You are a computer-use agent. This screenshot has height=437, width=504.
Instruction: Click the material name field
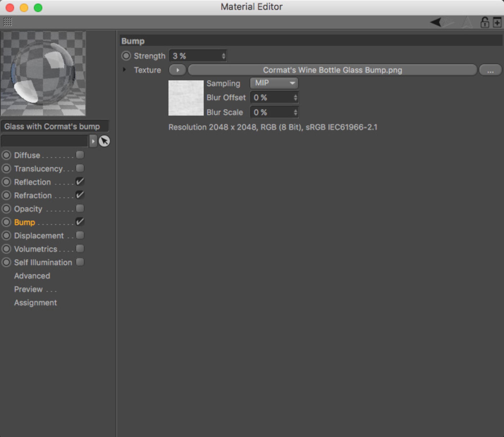click(x=55, y=127)
